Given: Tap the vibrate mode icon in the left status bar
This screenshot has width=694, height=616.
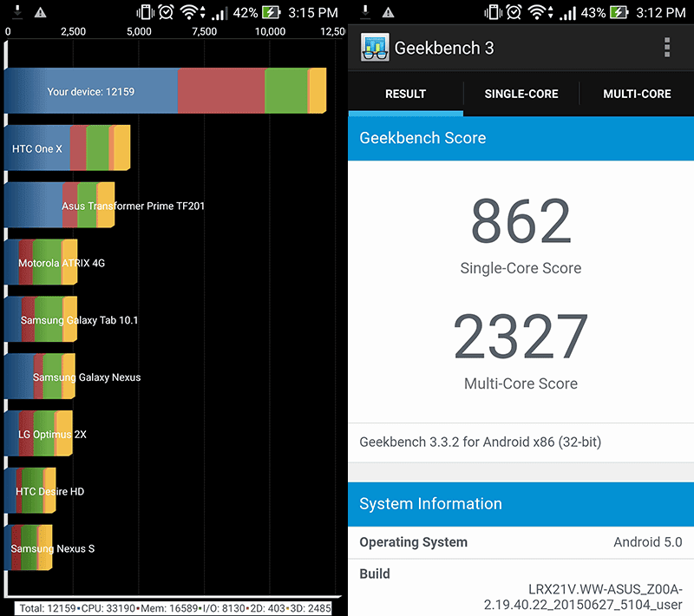Looking at the screenshot, I should (x=145, y=12).
